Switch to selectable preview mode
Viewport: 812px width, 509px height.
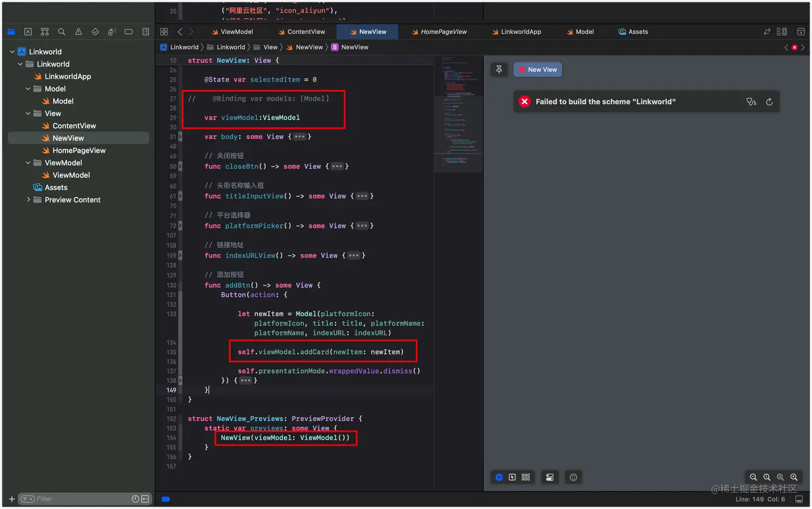tap(512, 477)
